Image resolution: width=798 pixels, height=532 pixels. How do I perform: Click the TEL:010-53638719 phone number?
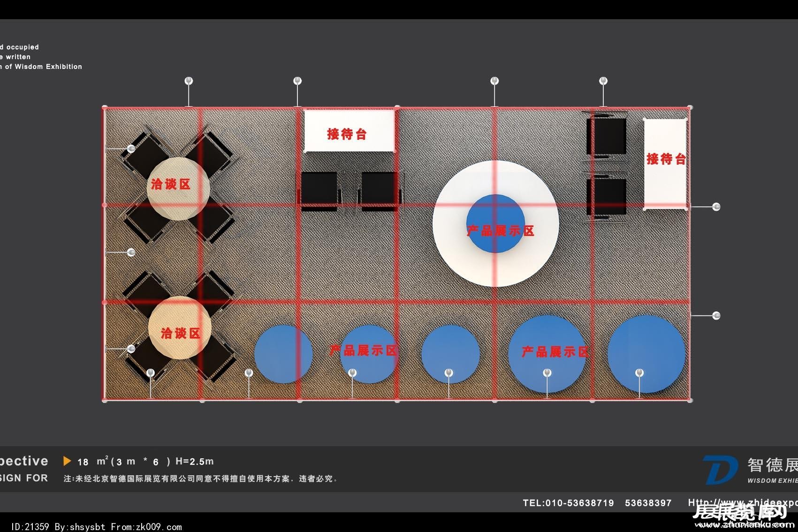click(x=568, y=503)
